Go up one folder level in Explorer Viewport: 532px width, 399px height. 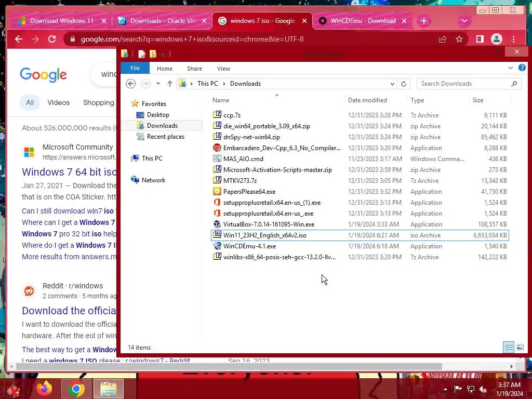tap(170, 84)
